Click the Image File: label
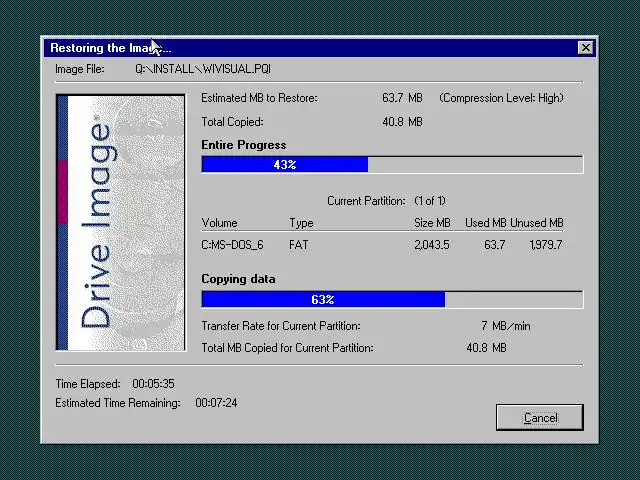Screen dimensions: 640x480 tap(80, 69)
